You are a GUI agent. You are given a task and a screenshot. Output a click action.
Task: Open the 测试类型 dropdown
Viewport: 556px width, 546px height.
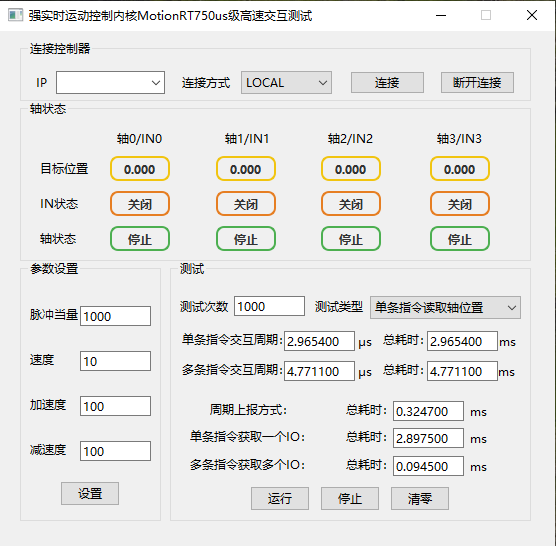pyautogui.click(x=445, y=307)
